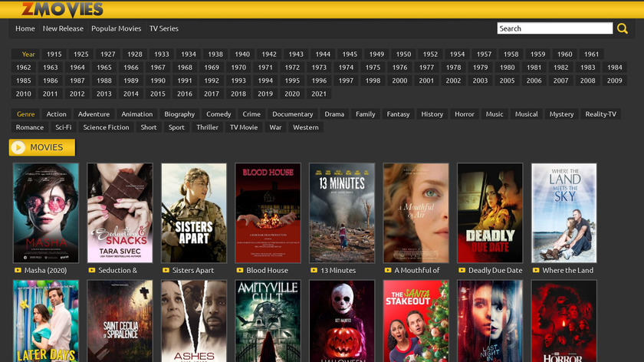The height and width of the screenshot is (362, 644).
Task: Open the TV Series section
Action: [164, 28]
